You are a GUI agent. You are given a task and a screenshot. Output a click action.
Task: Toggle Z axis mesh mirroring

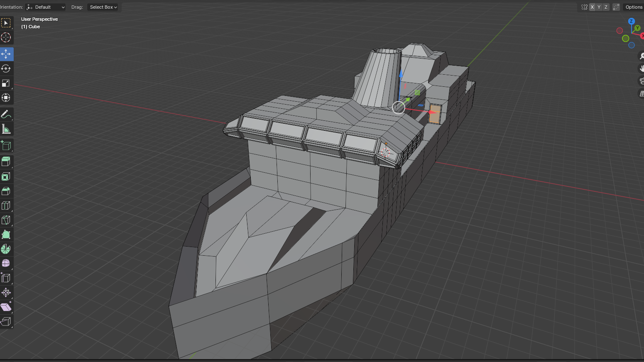606,7
